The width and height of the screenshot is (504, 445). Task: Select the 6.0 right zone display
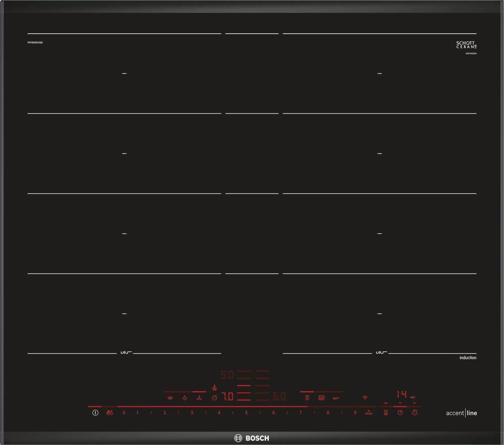(x=279, y=397)
